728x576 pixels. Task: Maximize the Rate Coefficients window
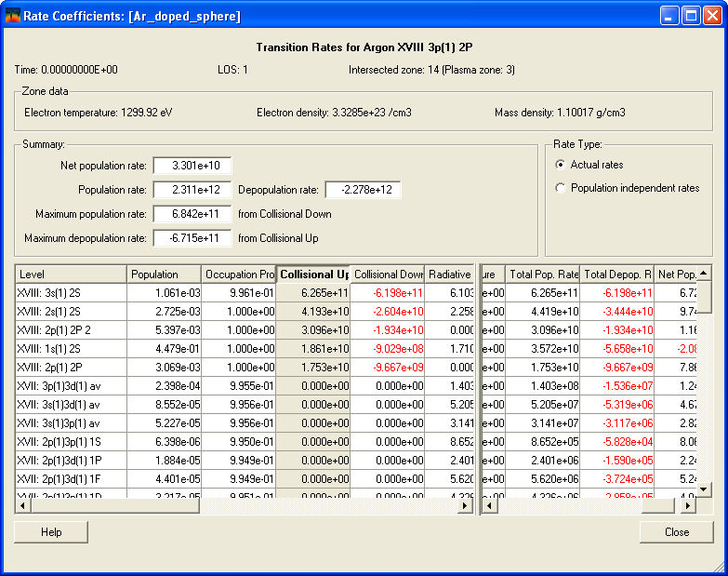(x=691, y=16)
